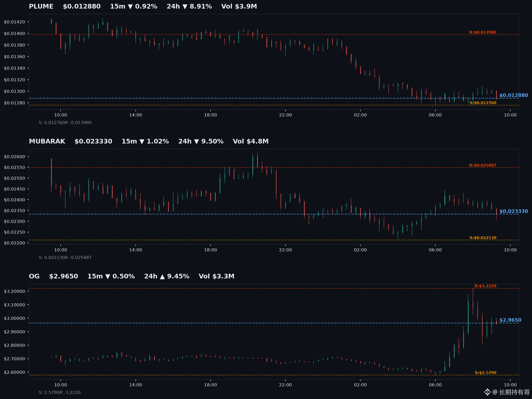Click the "15m ▼ 0.92%" change value

coord(134,6)
